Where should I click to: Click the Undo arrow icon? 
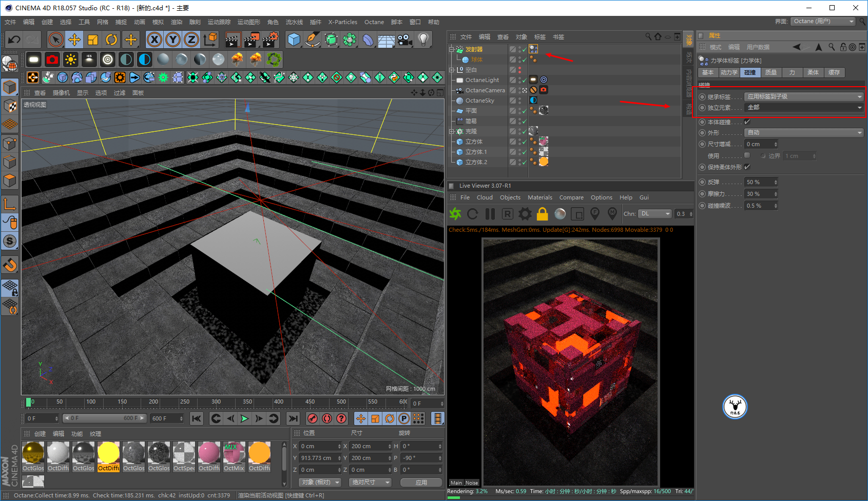click(x=14, y=39)
